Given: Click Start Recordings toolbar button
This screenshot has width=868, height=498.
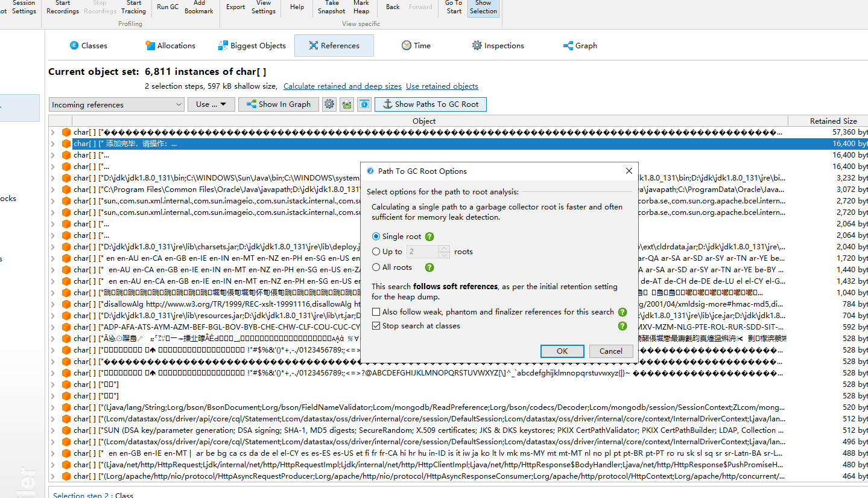Looking at the screenshot, I should [x=63, y=7].
